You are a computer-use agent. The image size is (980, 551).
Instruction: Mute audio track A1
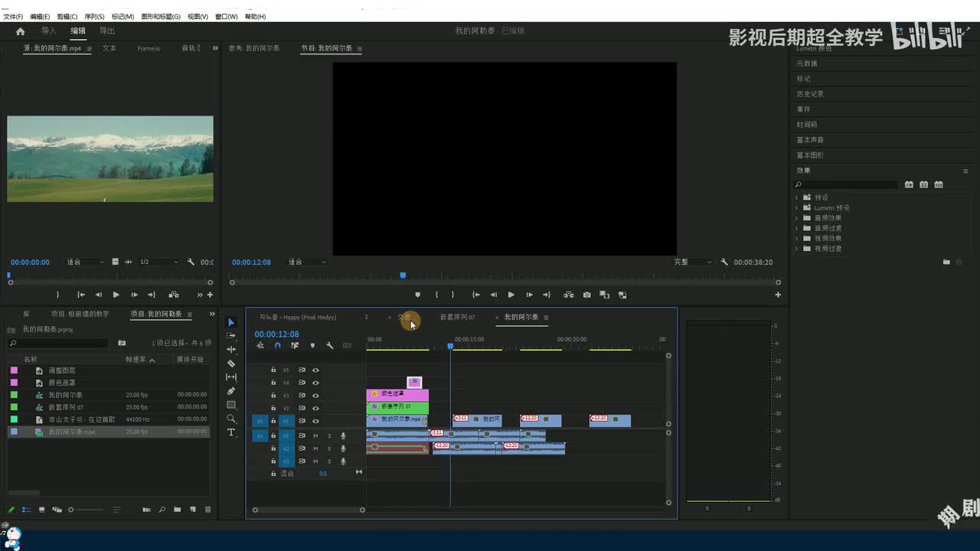(x=315, y=436)
